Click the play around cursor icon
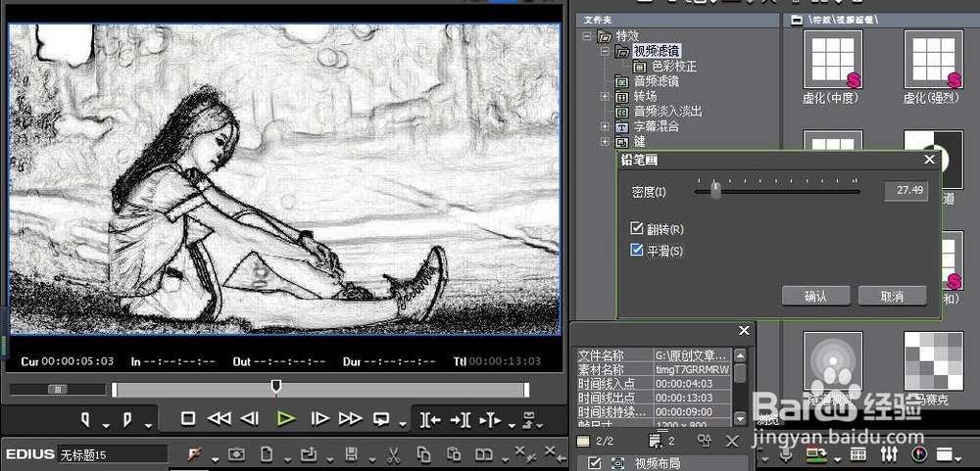This screenshot has height=471, width=980. point(490,420)
